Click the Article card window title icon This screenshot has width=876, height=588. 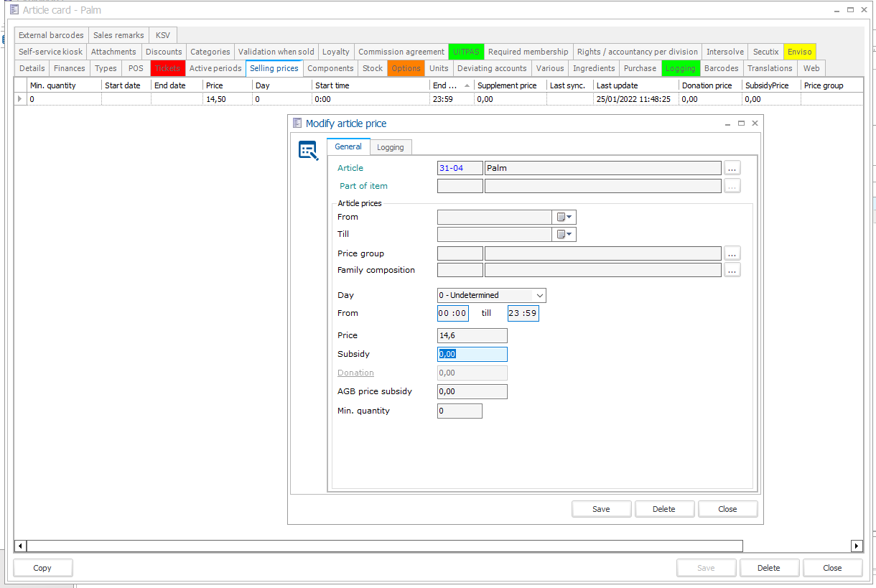tap(14, 10)
